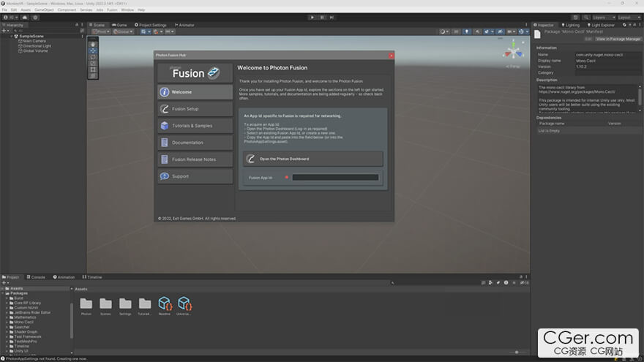
Task: Click Open the Photon Dashboard button
Action: [313, 159]
